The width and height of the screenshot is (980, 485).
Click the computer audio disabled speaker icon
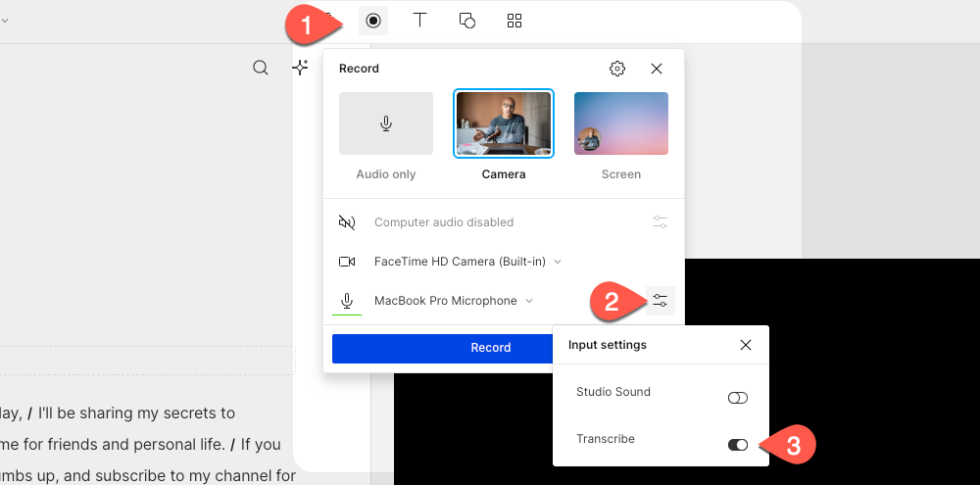[347, 221]
